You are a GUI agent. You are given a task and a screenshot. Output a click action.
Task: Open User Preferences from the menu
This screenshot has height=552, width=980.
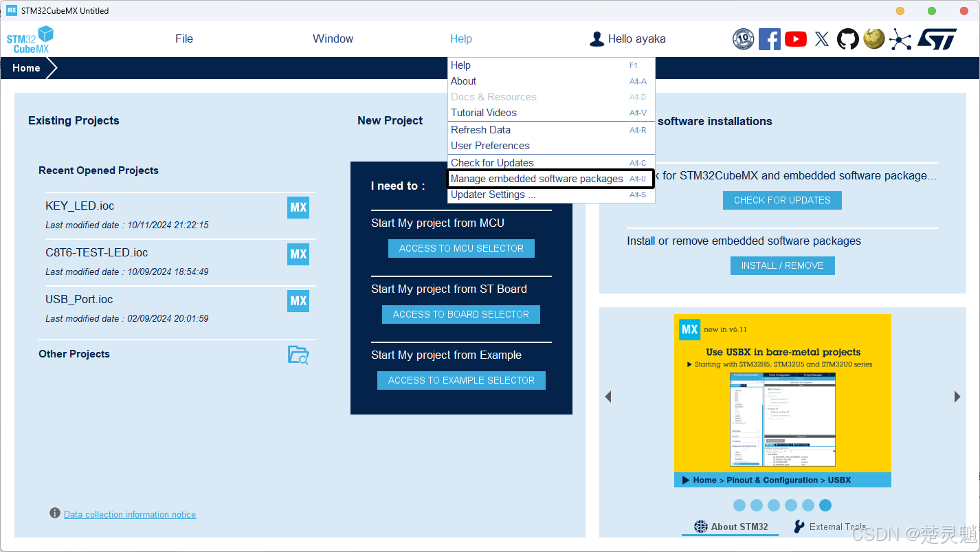[x=490, y=146]
